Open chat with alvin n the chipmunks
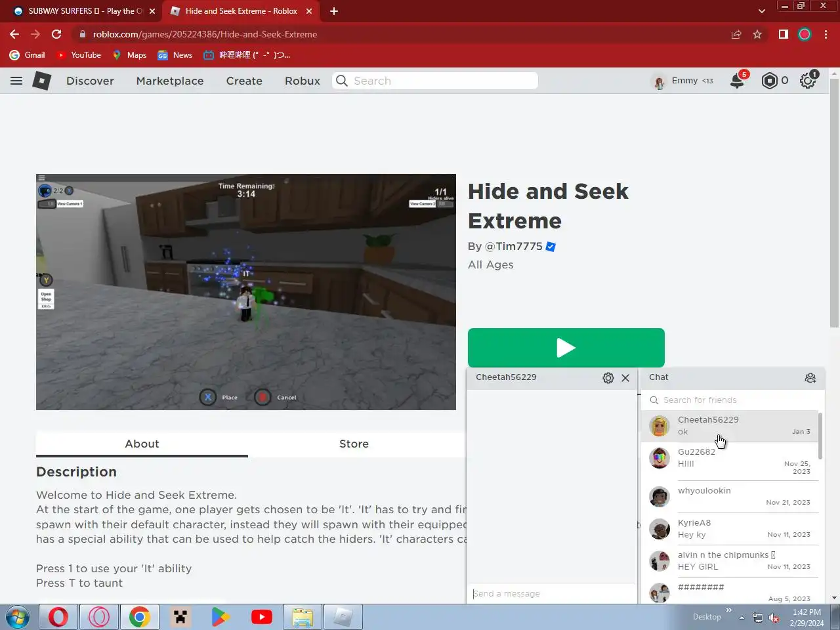Image resolution: width=840 pixels, height=630 pixels. (x=730, y=561)
